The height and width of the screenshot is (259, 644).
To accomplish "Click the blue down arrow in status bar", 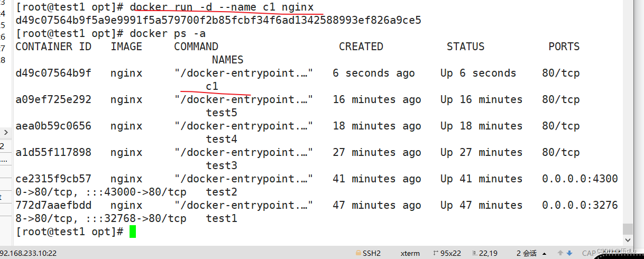I will pos(569,253).
